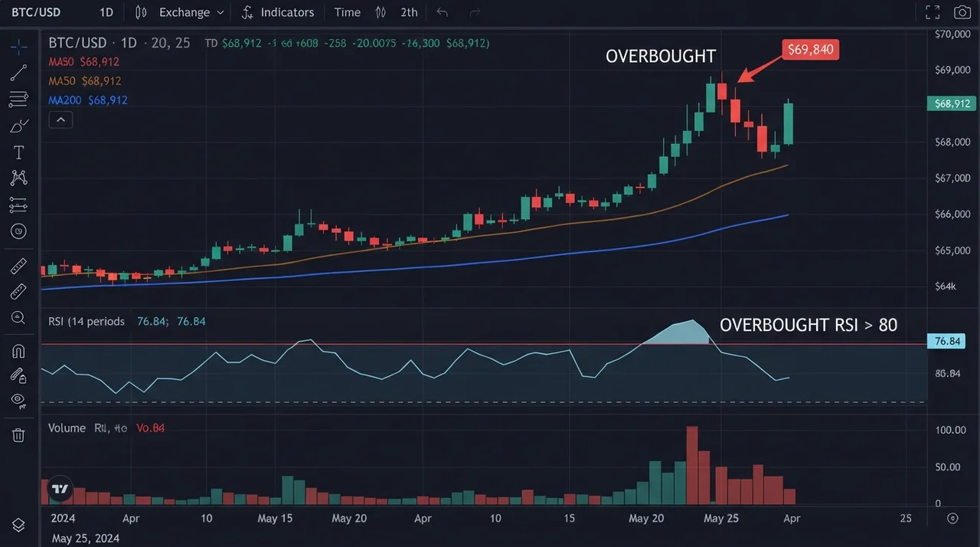Select the Volume indicator legend
The height and width of the screenshot is (547, 980).
tap(67, 427)
